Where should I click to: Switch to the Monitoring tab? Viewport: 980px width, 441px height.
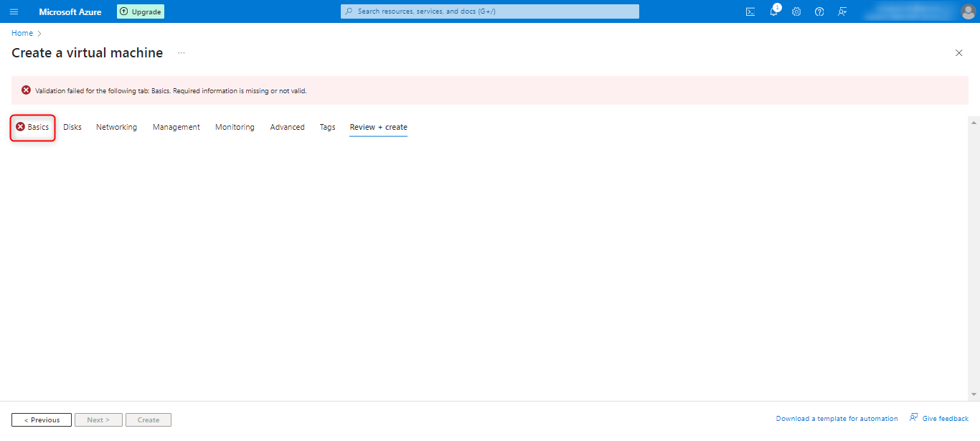(x=235, y=127)
